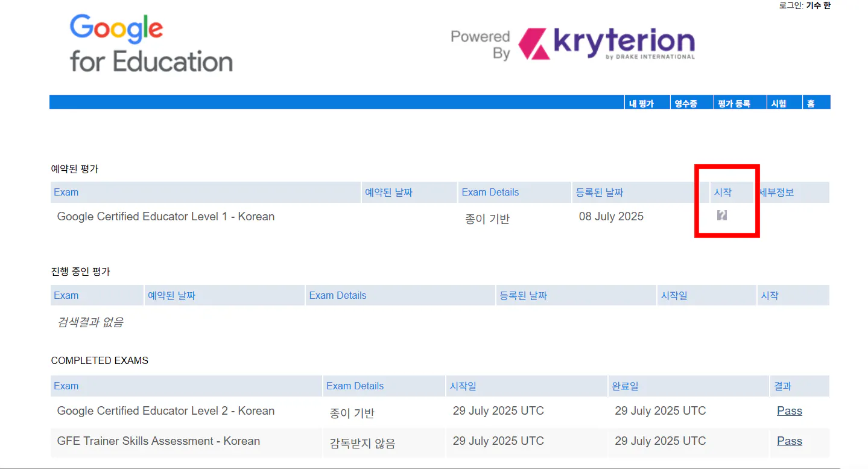This screenshot has height=469, width=868.
Task: Click the Kryterion logo
Action: [606, 43]
